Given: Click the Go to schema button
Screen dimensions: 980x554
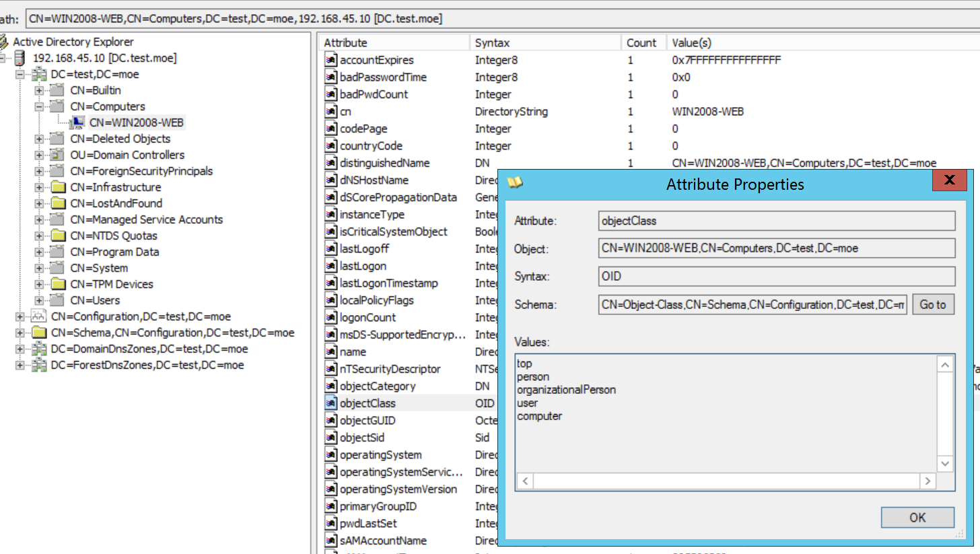Looking at the screenshot, I should click(933, 305).
